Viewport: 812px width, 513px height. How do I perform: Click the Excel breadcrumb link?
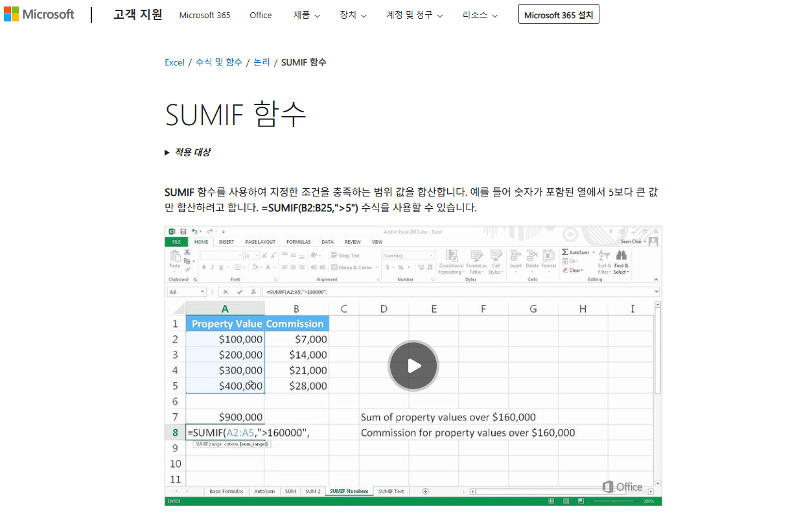tap(174, 62)
